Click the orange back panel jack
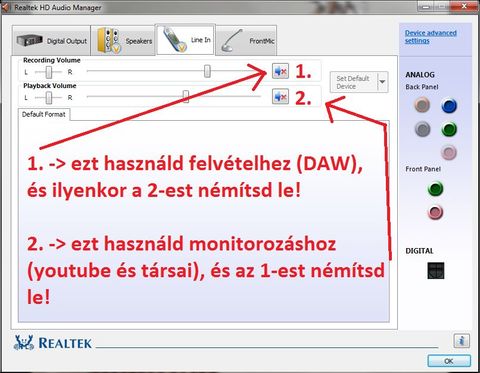Screen dimensions: 480x373 point(422,105)
